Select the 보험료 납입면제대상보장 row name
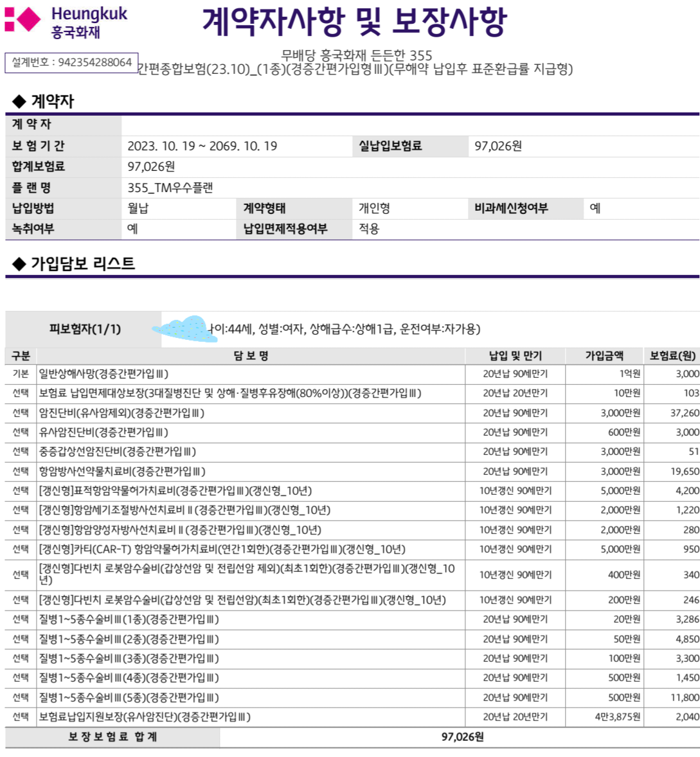The height and width of the screenshot is (757, 700). [x=230, y=393]
